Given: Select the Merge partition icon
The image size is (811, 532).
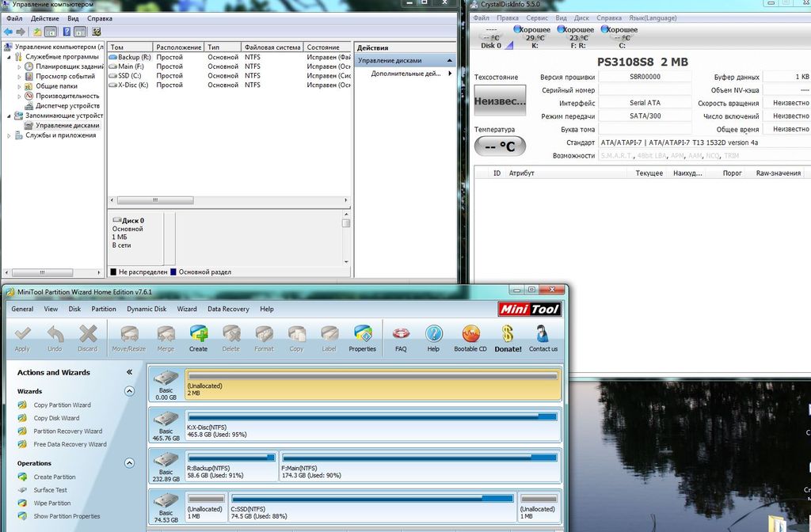Looking at the screenshot, I should [x=166, y=335].
